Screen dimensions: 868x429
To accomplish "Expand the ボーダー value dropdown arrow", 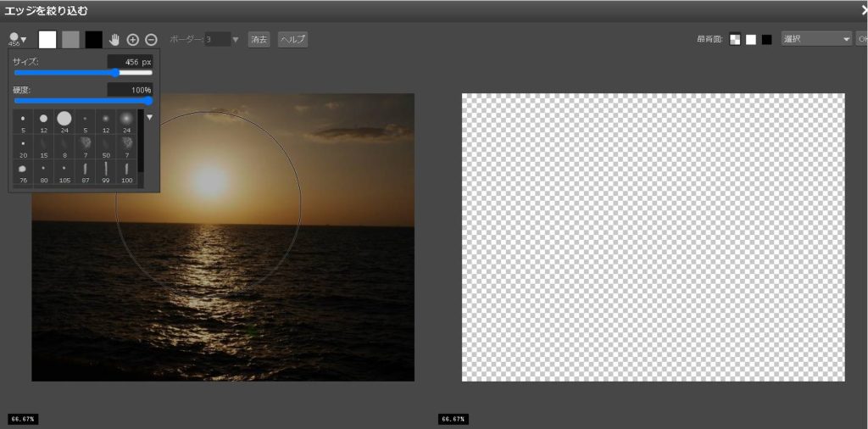I will tap(236, 39).
